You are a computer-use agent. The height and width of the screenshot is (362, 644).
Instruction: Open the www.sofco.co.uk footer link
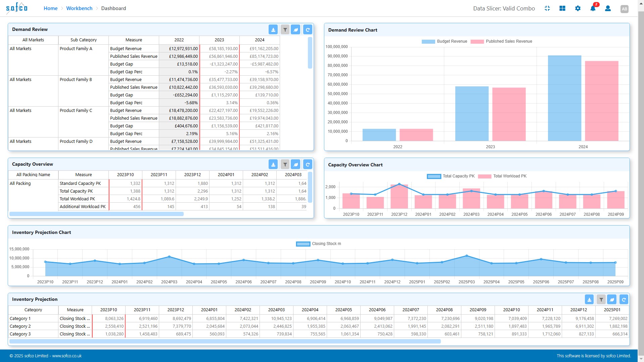point(67,355)
